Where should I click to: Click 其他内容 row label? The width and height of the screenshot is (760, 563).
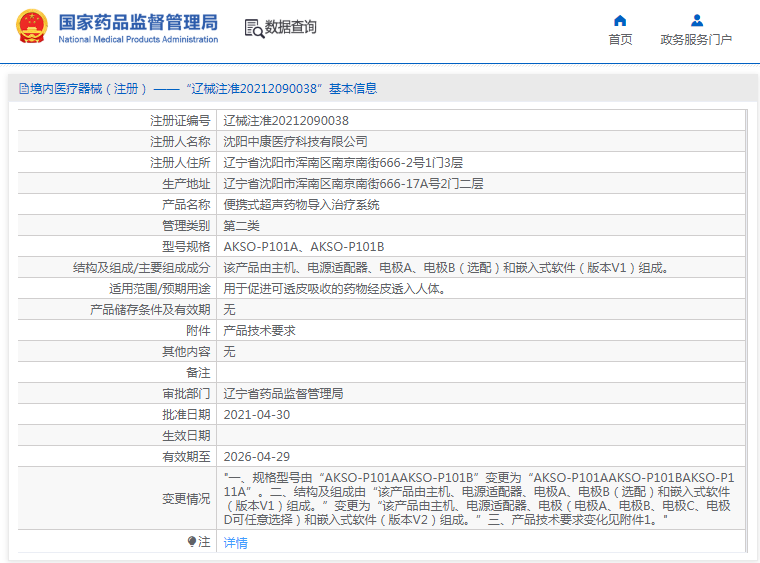[x=186, y=352]
